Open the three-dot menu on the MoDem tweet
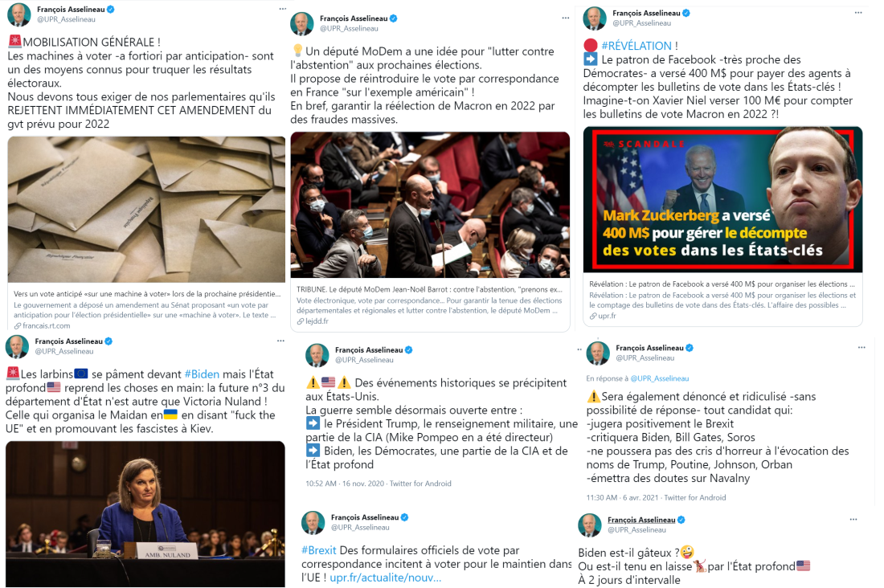Viewport: 884px width, 588px height. (x=565, y=18)
